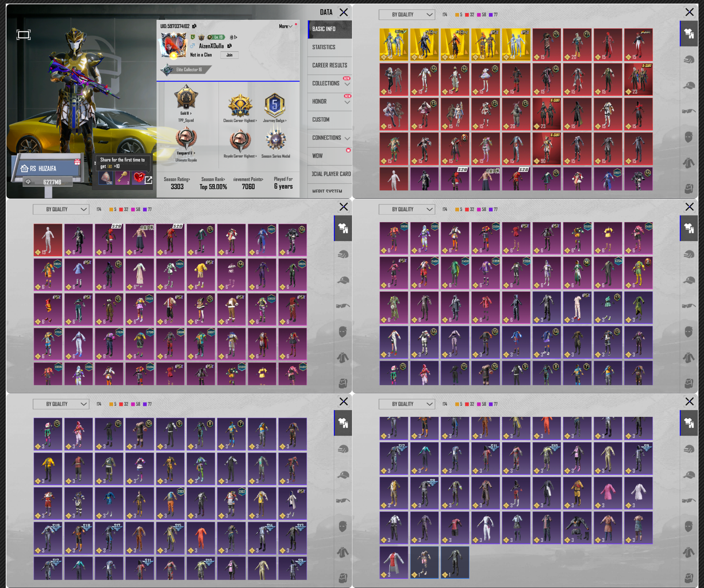Expand the CONNECTIONS section chevron
Image resolution: width=704 pixels, height=588 pixels.
coord(347,138)
